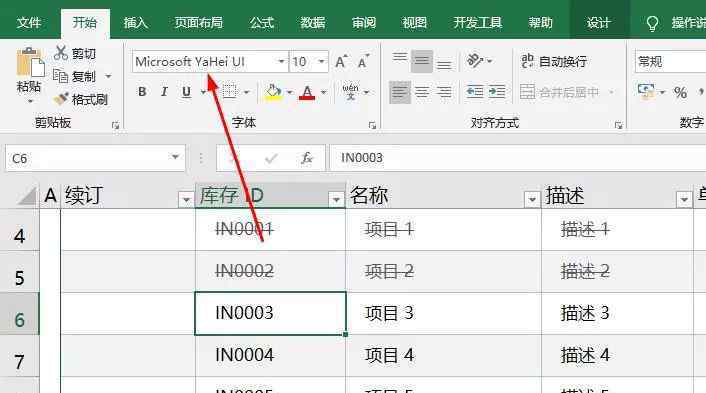Viewport: 706px width, 393px height.
Task: Open filter dropdown on 库存 ID column
Action: (x=336, y=199)
